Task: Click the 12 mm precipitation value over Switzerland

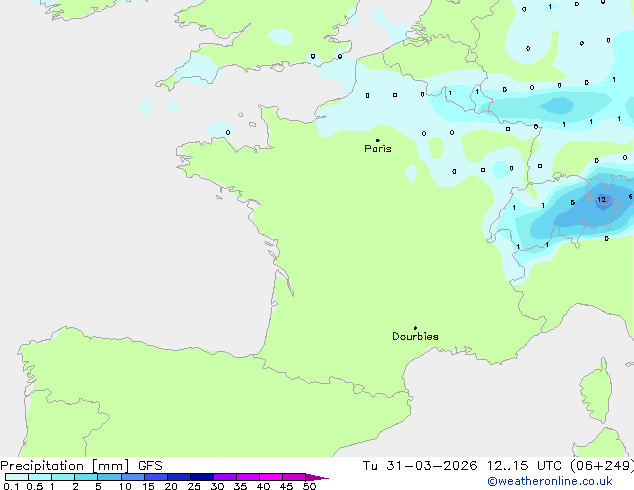Action: 602,199
